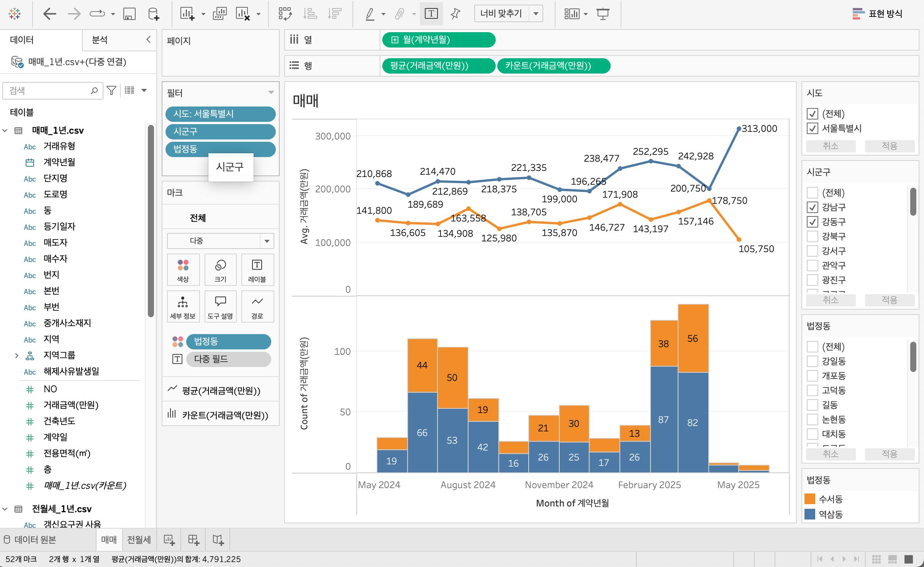
Task: Uncheck 강남구 in the 시군구 filter
Action: point(812,207)
